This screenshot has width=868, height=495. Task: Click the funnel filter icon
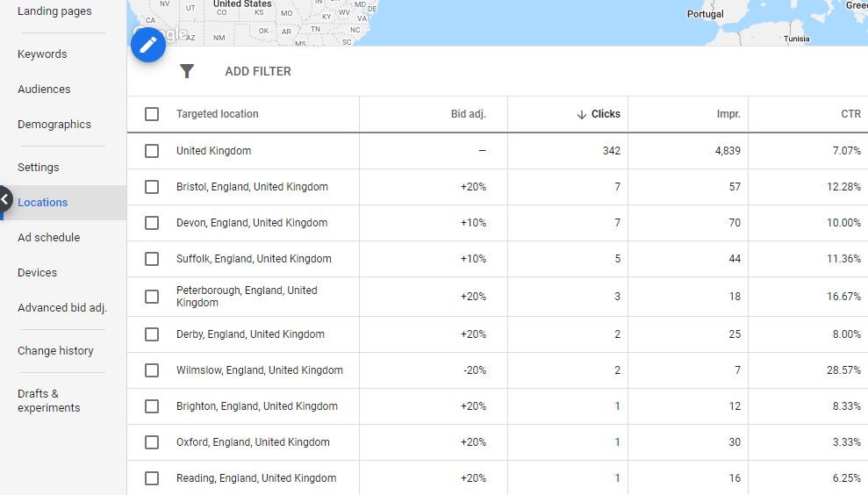(187, 71)
